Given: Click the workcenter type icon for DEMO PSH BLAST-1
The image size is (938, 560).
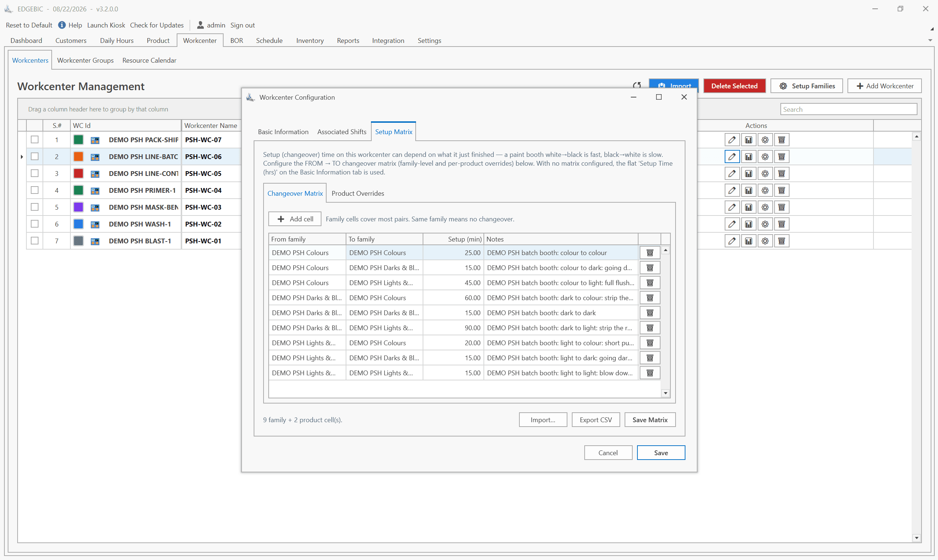Looking at the screenshot, I should pos(95,241).
